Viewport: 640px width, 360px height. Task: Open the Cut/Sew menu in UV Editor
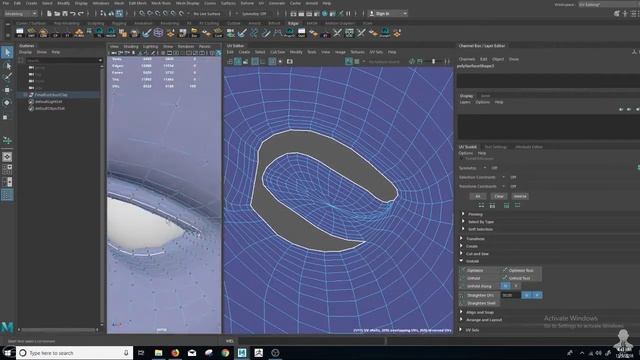[x=278, y=52]
